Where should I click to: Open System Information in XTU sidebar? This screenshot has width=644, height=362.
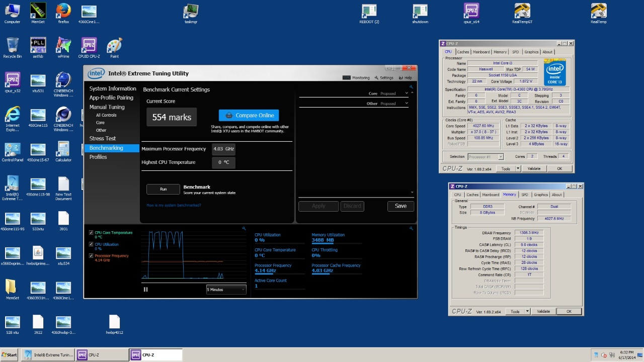113,88
